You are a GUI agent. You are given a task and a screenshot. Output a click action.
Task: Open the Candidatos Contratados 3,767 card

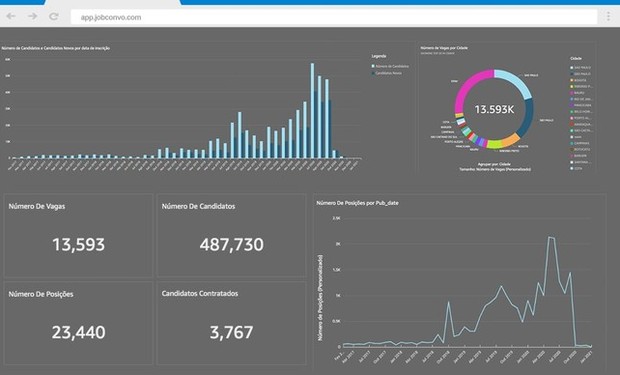231,323
